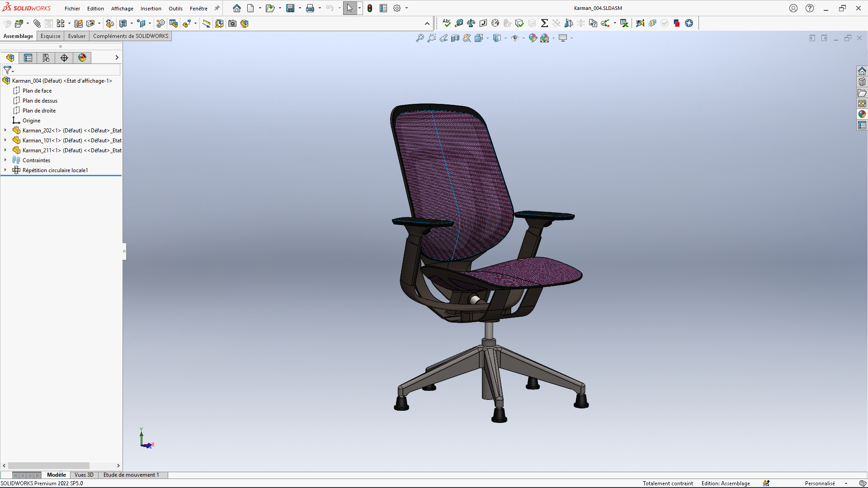
Task: Open the DisplayManager color ball tab
Action: coord(82,58)
